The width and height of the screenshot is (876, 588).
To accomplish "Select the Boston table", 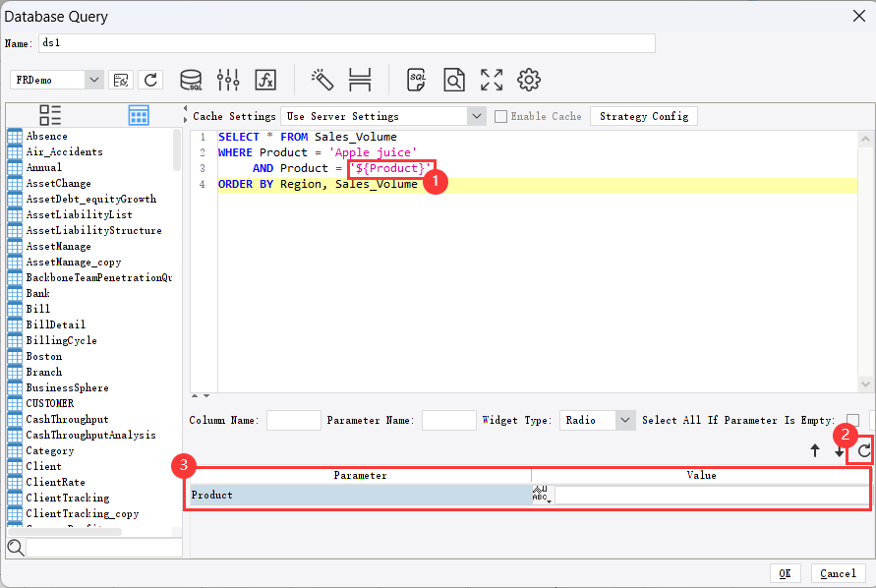I will tap(43, 356).
